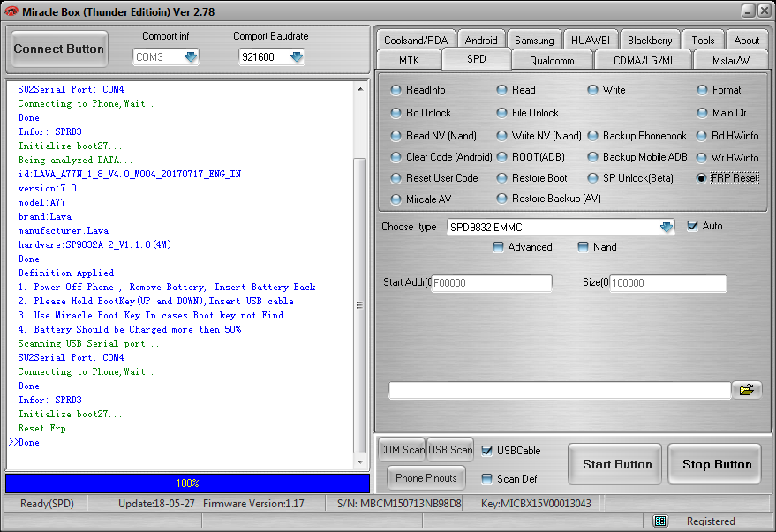Click the Ready(SPD) status text

47,503
